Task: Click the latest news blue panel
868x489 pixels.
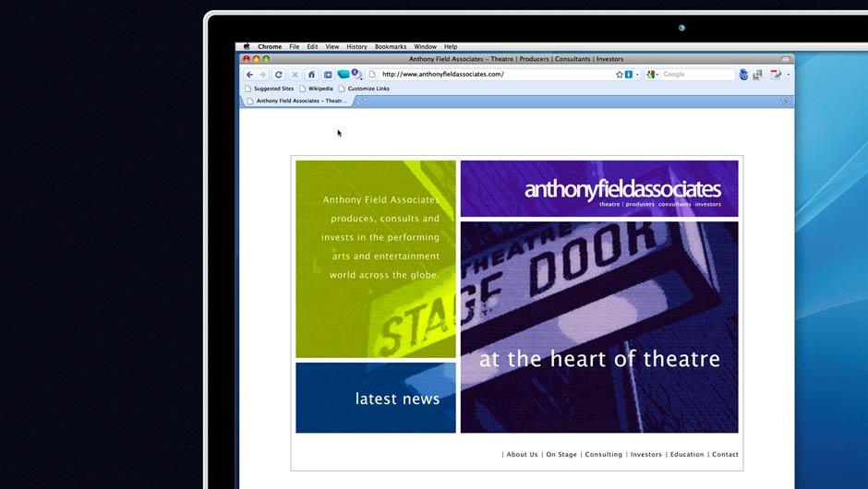Action: (376, 398)
